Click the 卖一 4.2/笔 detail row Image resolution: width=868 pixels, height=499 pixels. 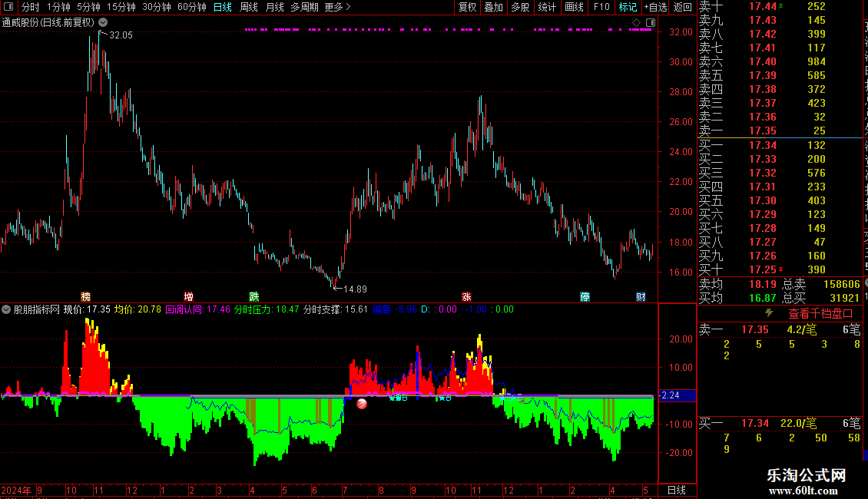pos(780,329)
